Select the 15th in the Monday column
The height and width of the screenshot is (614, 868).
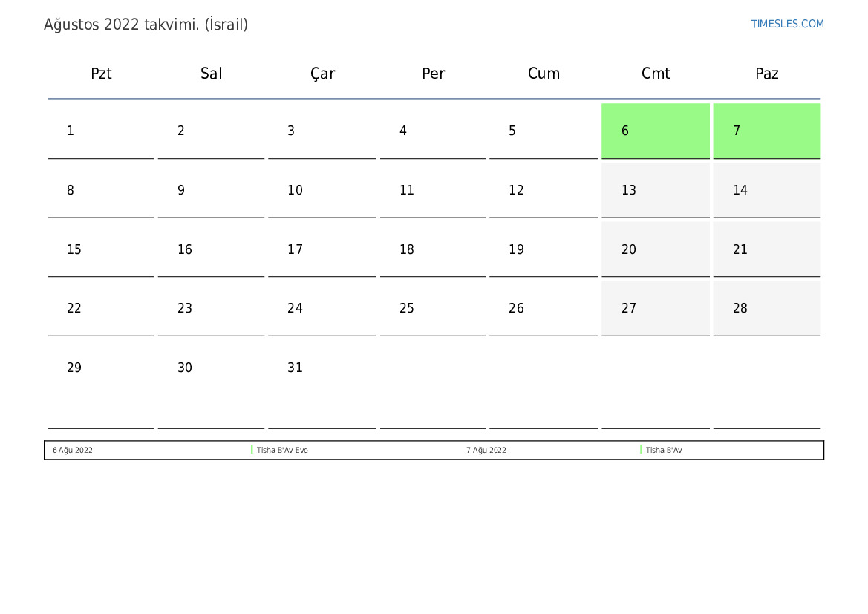pyautogui.click(x=101, y=249)
